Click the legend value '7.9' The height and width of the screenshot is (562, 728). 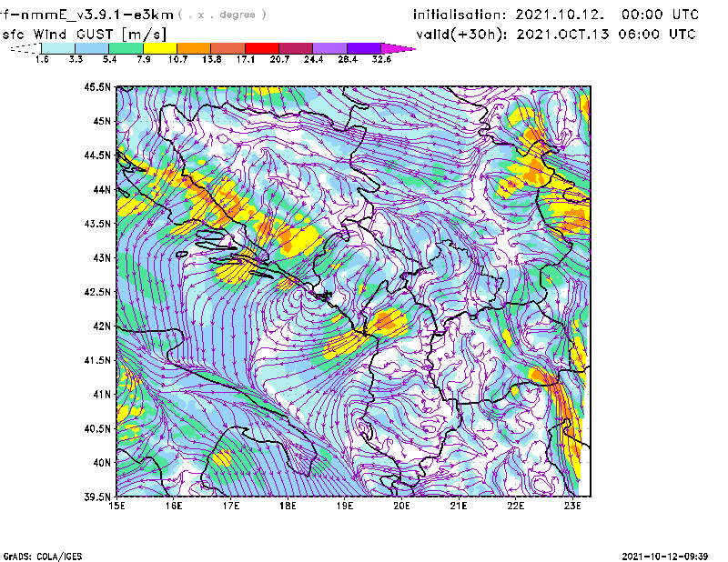click(144, 59)
